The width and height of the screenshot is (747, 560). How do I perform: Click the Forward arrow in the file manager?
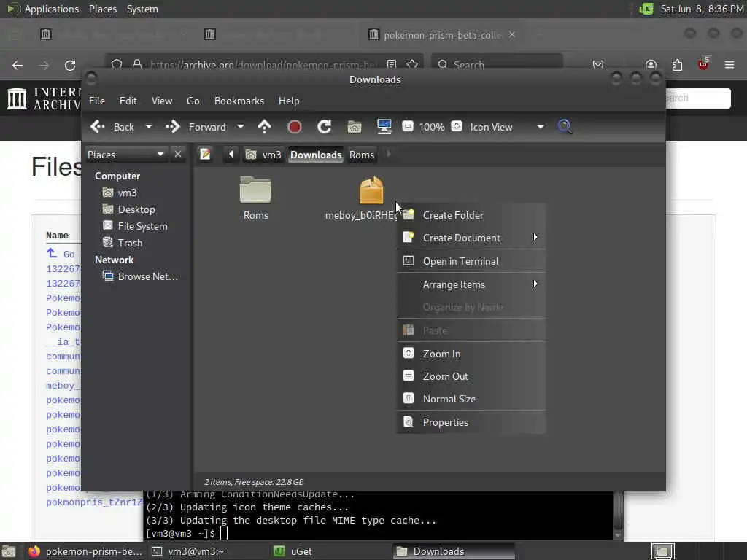(173, 127)
